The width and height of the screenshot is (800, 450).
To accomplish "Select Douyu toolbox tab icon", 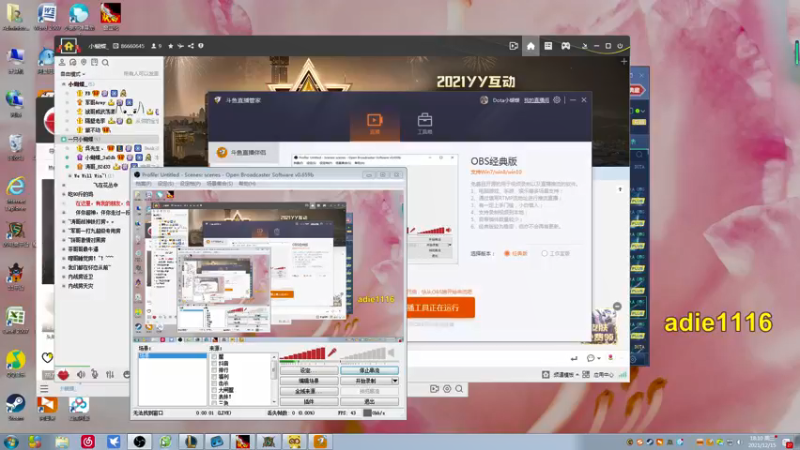I will coord(424,124).
